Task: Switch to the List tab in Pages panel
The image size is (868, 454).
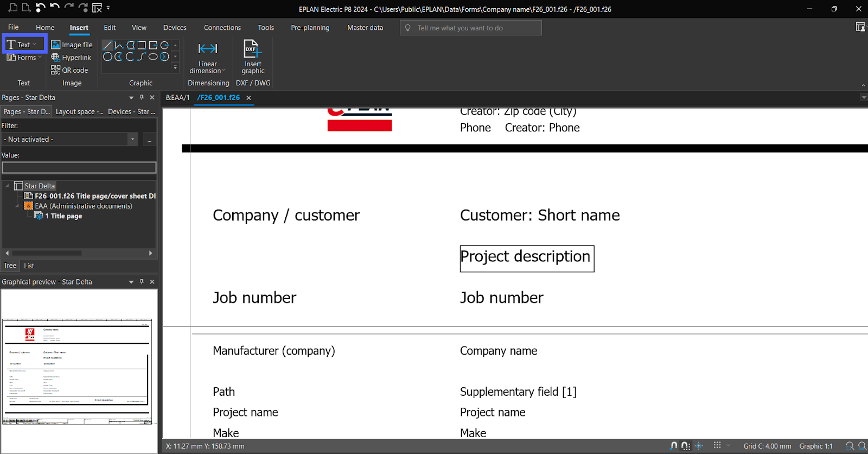Action: coord(29,266)
